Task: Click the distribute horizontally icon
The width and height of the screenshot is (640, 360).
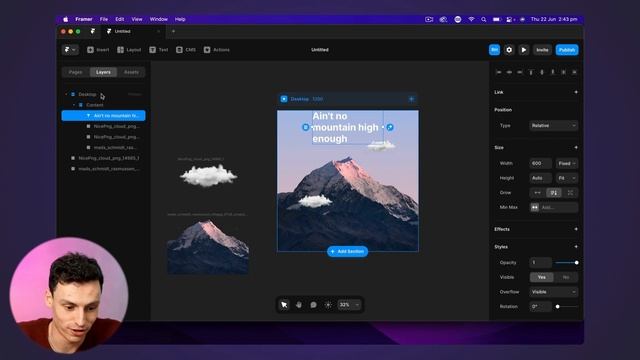Action: (x=564, y=72)
